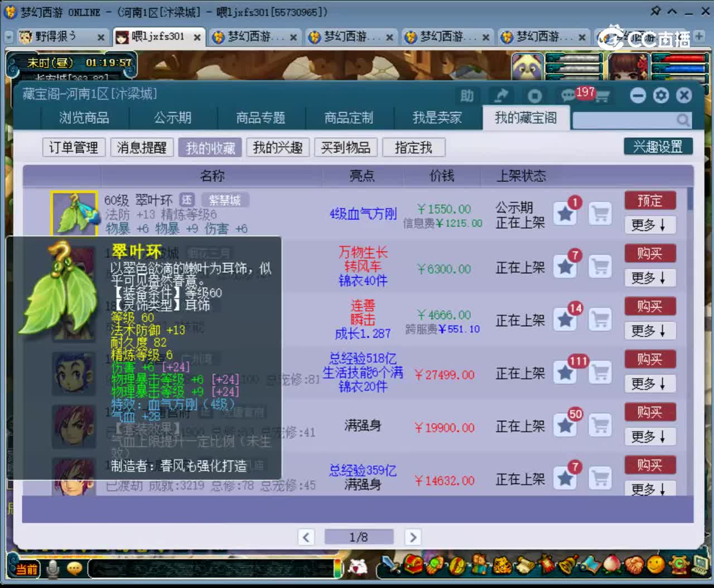Go to next page arrow

coord(413,537)
